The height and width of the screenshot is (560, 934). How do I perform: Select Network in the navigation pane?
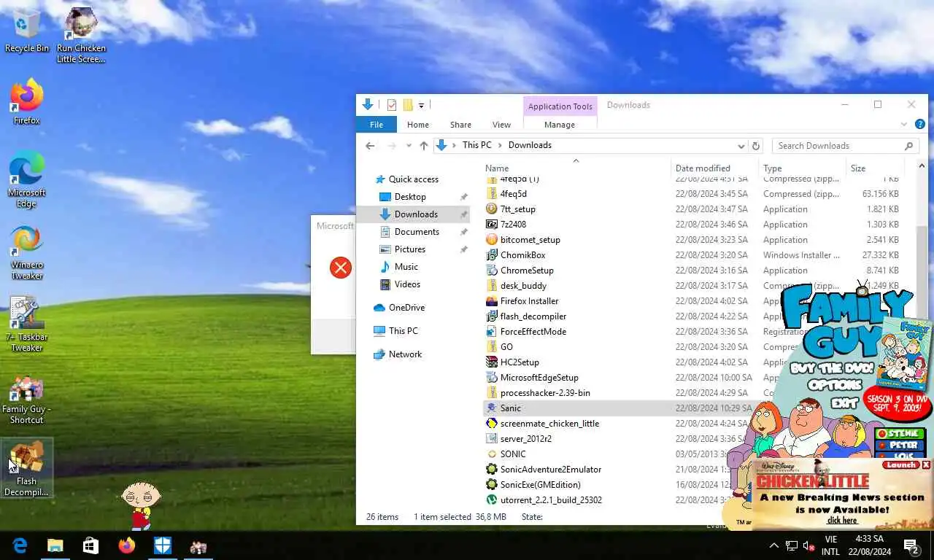click(x=405, y=354)
